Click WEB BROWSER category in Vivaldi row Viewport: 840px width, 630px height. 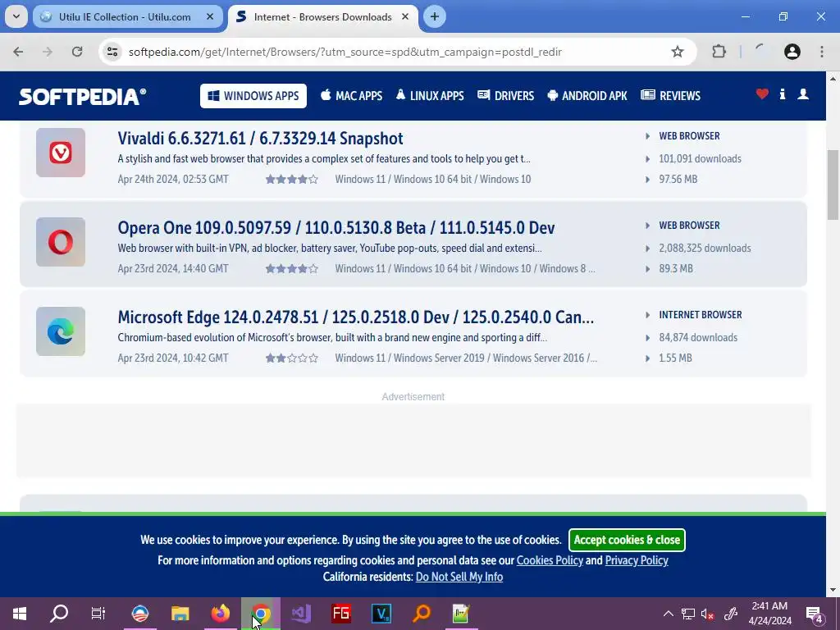pyautogui.click(x=689, y=136)
